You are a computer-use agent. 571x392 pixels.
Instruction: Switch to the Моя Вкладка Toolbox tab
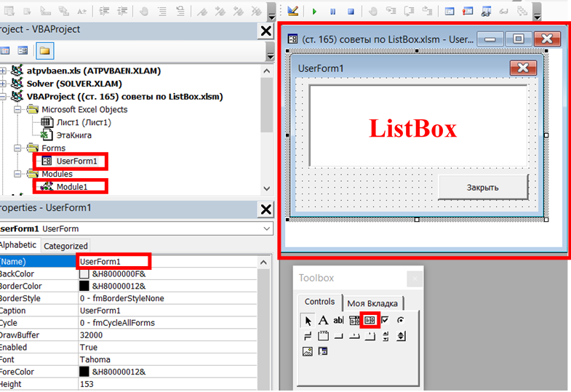(x=372, y=303)
